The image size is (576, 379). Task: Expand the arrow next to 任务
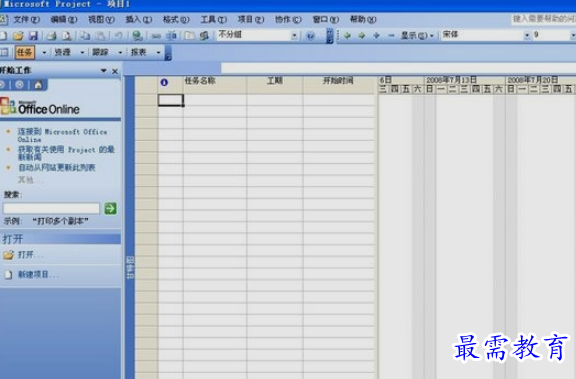tap(44, 53)
